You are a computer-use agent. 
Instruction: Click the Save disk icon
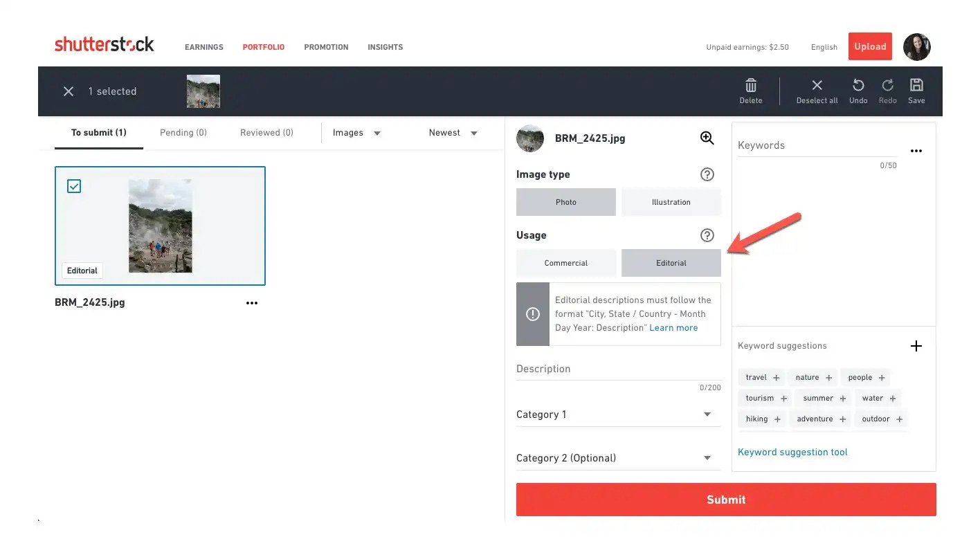click(x=916, y=85)
